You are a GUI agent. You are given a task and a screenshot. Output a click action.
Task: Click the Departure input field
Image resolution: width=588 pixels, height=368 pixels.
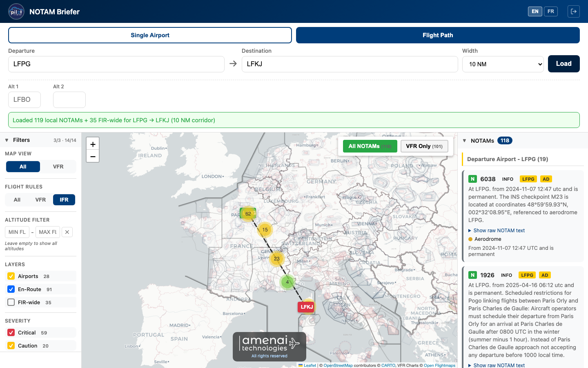coord(116,64)
